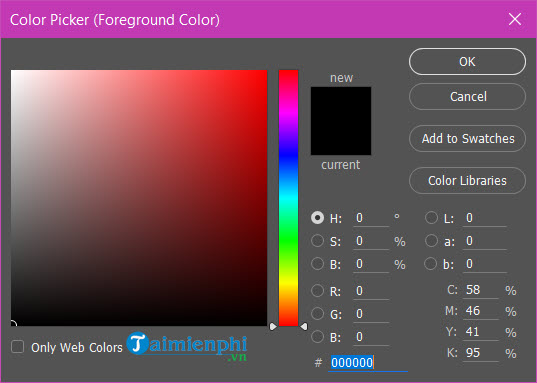Click the S saturation value field

point(371,241)
